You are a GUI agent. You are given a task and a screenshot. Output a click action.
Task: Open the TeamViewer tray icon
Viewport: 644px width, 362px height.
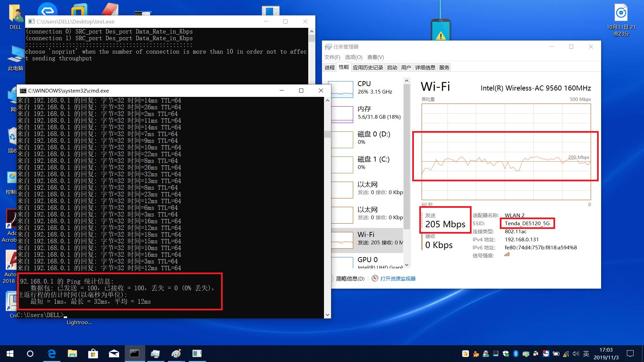tap(546, 354)
